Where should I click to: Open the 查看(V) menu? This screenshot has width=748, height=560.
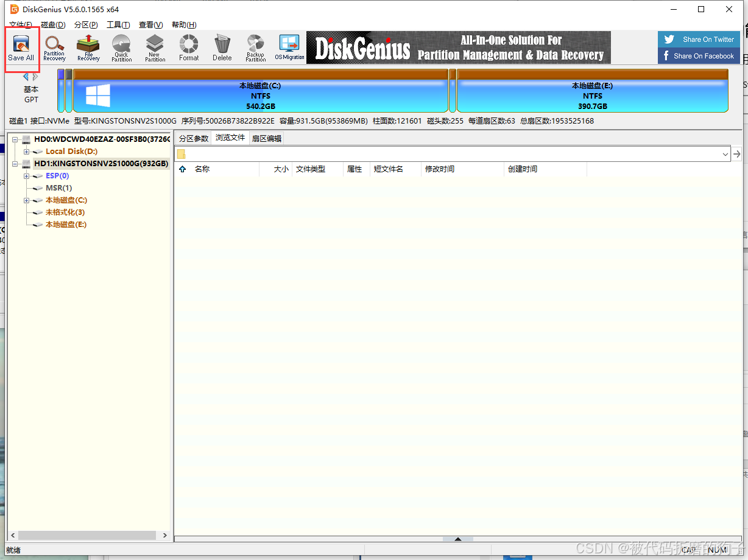[150, 25]
